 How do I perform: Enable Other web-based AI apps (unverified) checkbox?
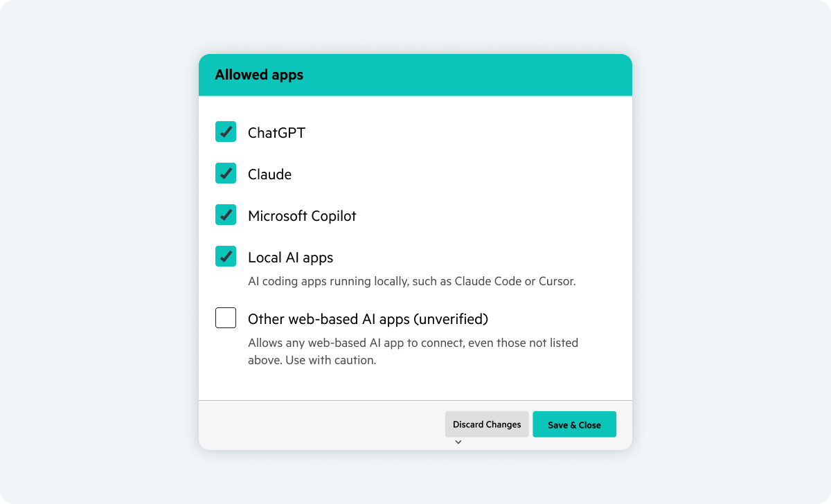tap(226, 318)
